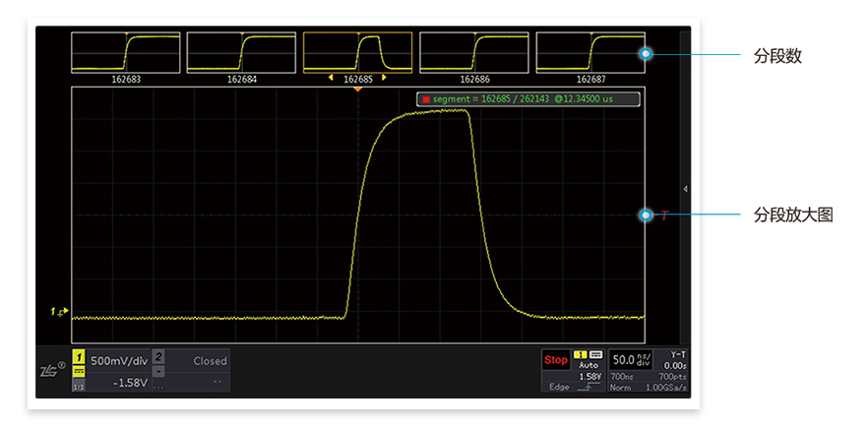Click the trigger coupling icon beside channel indicator
Viewport: 868px width, 429px height.
coord(595,354)
